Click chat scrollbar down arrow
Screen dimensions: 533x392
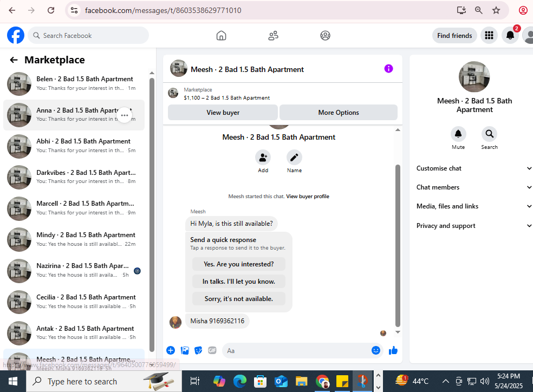click(x=398, y=332)
